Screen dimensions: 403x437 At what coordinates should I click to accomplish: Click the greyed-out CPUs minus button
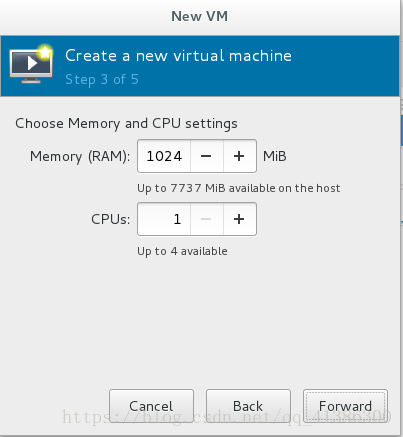(207, 219)
